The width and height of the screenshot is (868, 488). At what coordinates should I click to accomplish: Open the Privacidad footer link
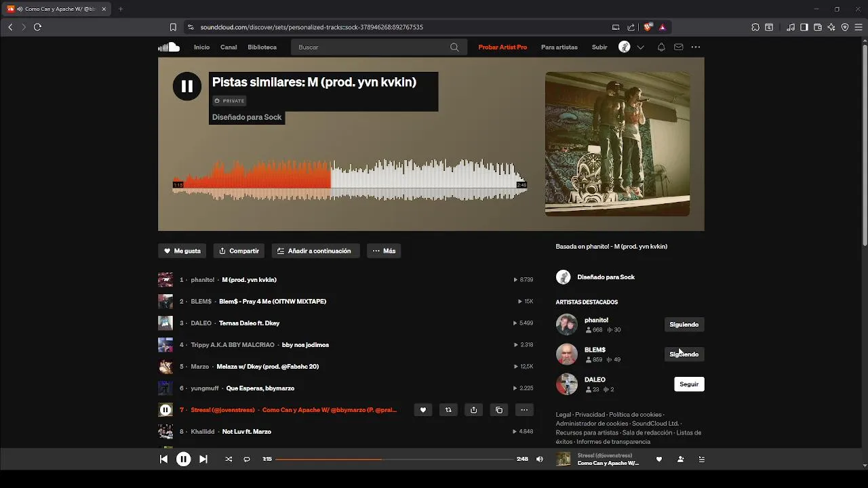[x=589, y=415]
